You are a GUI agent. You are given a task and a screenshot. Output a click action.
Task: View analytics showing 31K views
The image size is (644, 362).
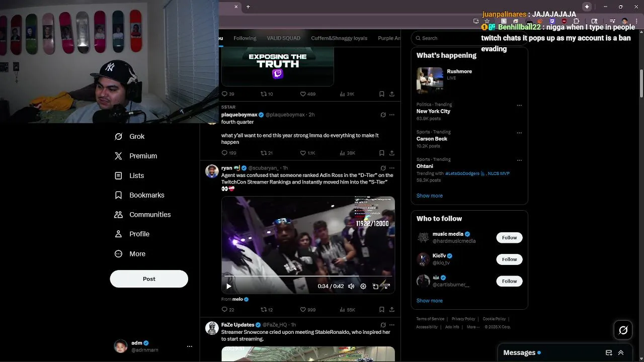[347, 94]
